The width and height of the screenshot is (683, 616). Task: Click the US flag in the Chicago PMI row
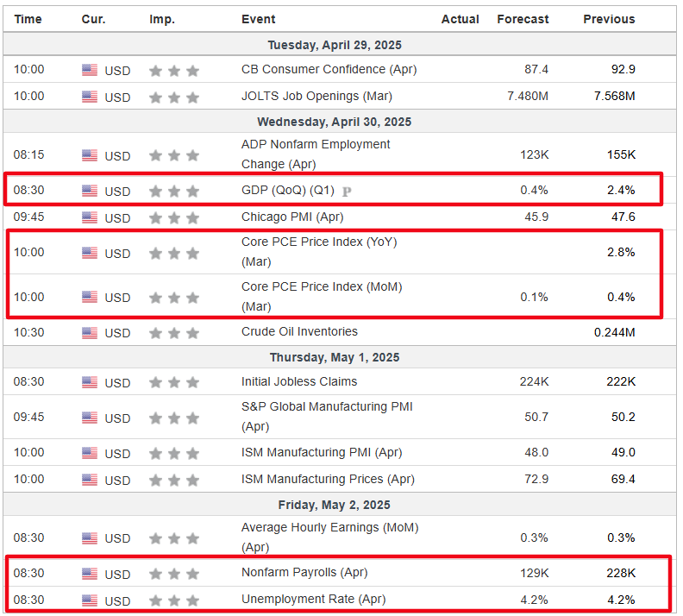[90, 217]
